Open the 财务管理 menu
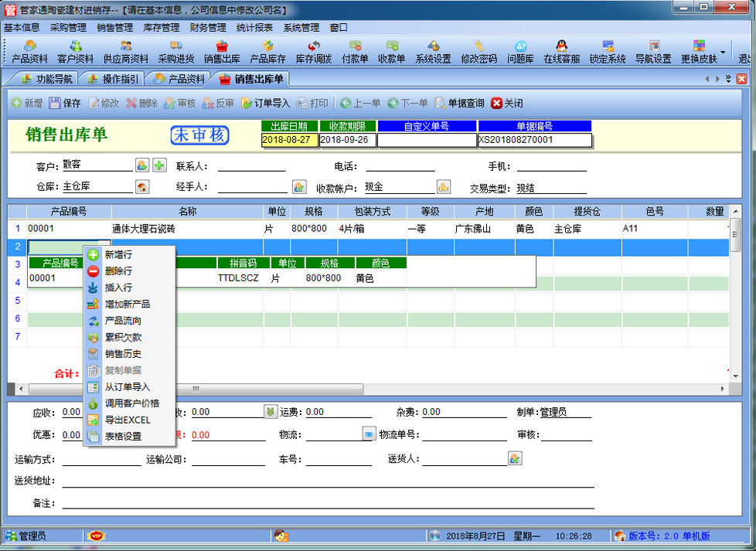 tap(207, 28)
